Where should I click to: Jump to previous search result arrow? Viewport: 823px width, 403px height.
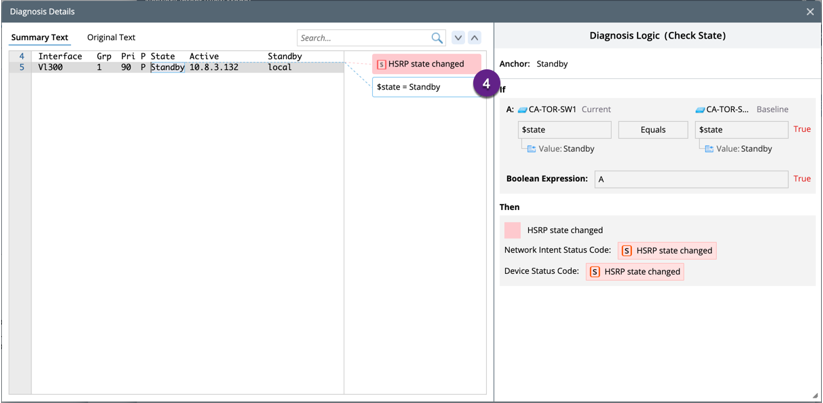[x=474, y=38]
